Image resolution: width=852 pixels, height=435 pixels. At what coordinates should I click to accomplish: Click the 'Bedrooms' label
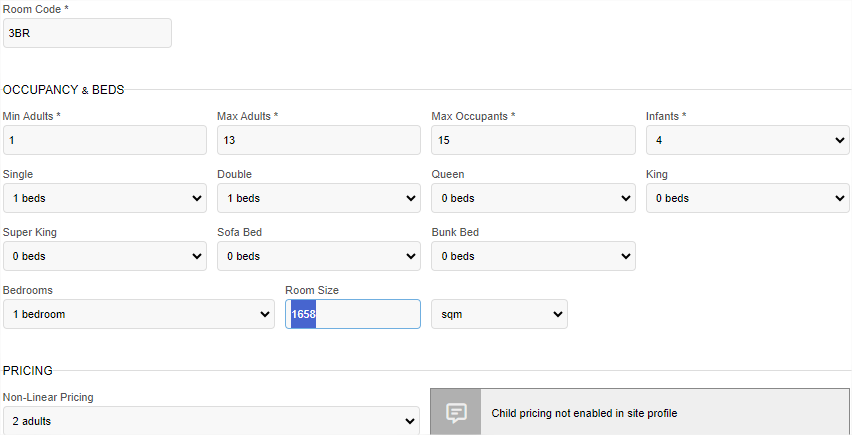click(28, 291)
